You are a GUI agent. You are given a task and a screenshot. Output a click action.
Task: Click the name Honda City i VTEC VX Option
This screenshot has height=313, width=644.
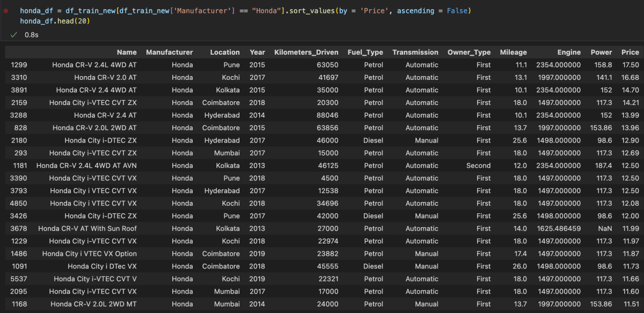pyautogui.click(x=90, y=254)
